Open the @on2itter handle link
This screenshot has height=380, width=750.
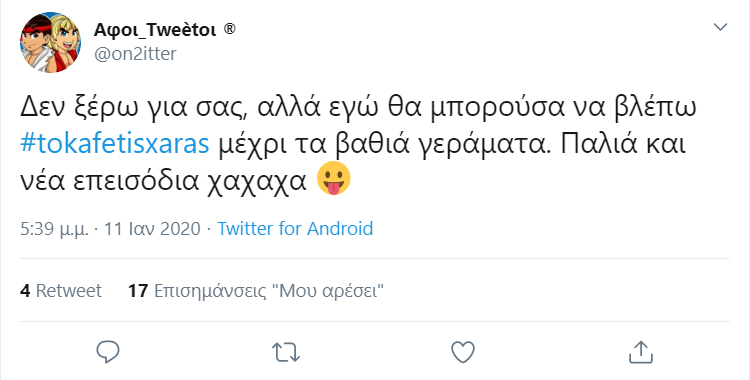click(x=135, y=54)
